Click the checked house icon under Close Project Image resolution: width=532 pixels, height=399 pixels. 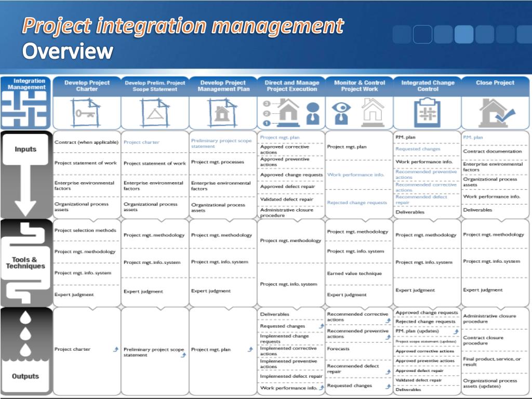pos(496,113)
